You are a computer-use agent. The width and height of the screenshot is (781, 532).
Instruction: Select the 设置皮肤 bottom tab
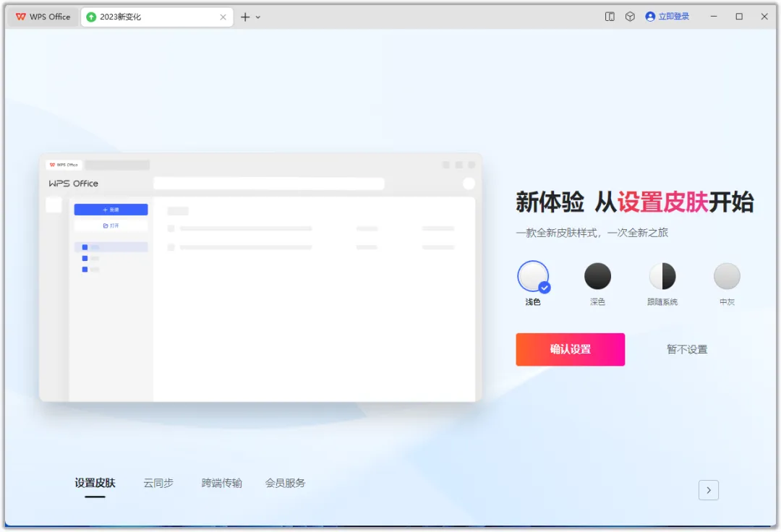95,484
